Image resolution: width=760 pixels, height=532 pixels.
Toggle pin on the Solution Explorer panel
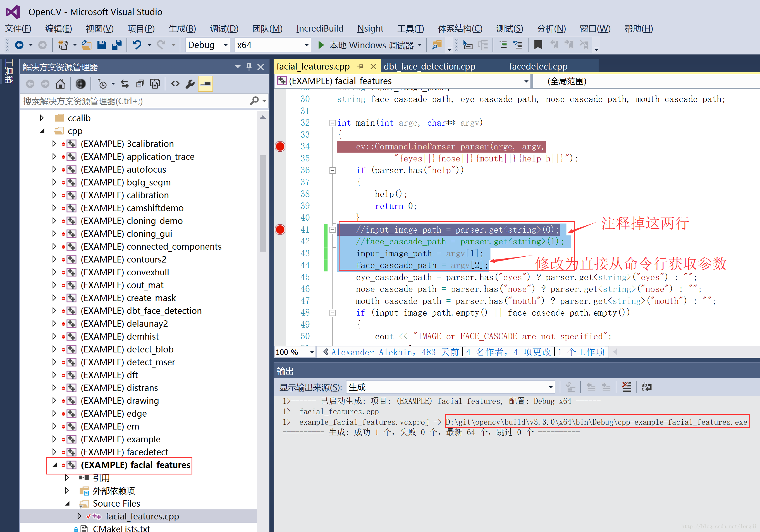tap(249, 67)
